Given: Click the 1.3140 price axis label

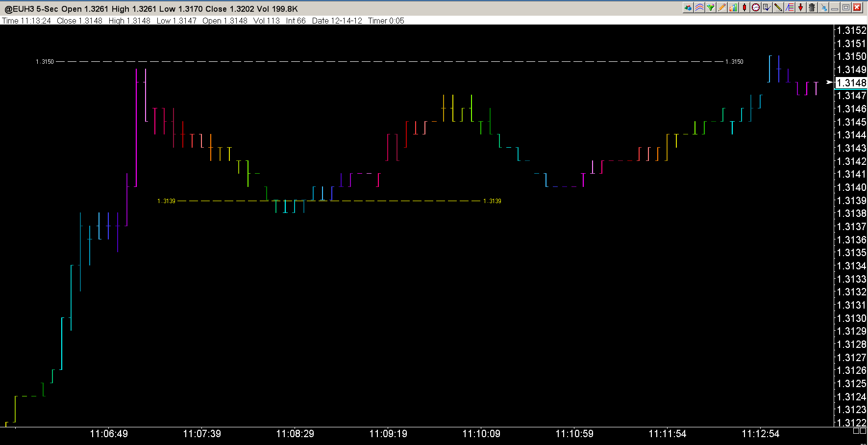Looking at the screenshot, I should tap(851, 187).
